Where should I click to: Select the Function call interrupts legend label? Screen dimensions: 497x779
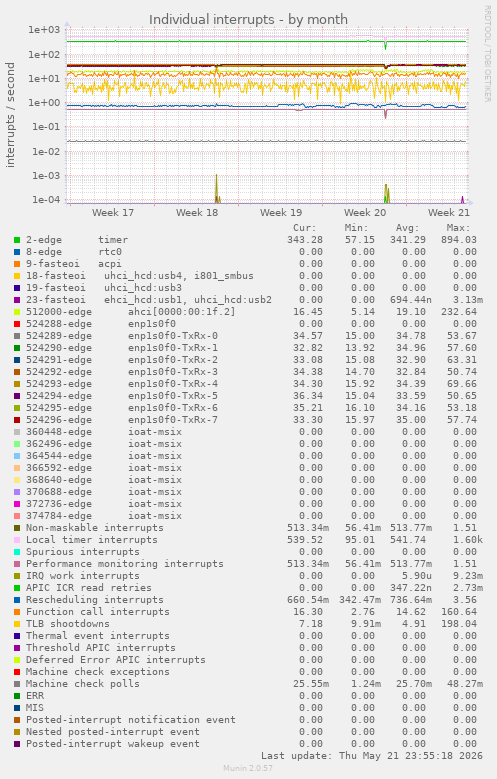tap(97, 612)
